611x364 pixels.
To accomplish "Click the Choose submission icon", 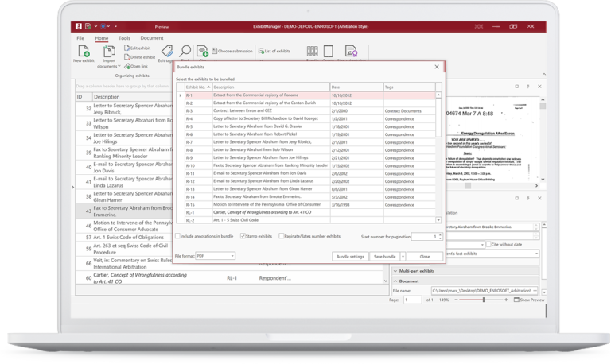I will [214, 51].
